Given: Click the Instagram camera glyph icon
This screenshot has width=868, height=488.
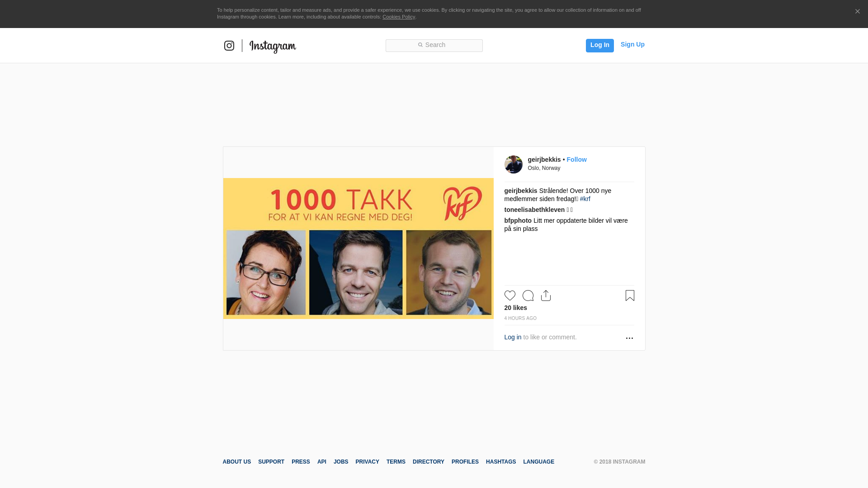Looking at the screenshot, I should [229, 46].
